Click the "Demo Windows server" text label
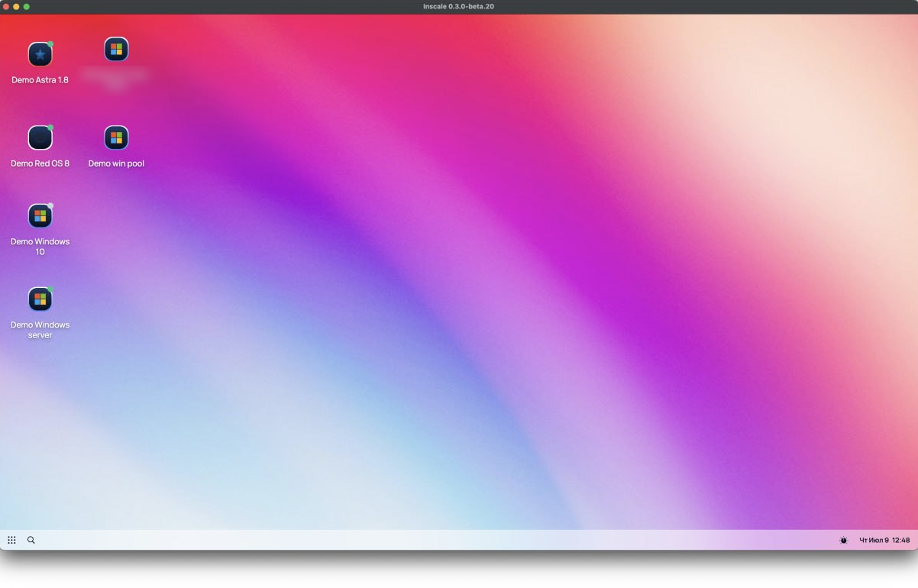The image size is (918, 588). 40,330
